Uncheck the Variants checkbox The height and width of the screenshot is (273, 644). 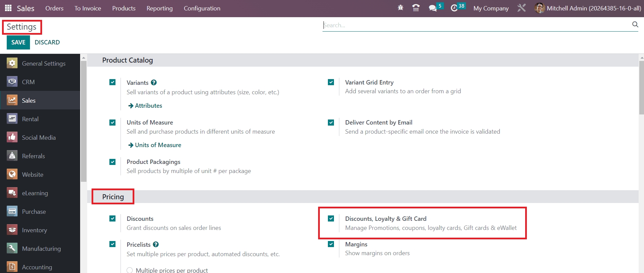click(x=112, y=82)
